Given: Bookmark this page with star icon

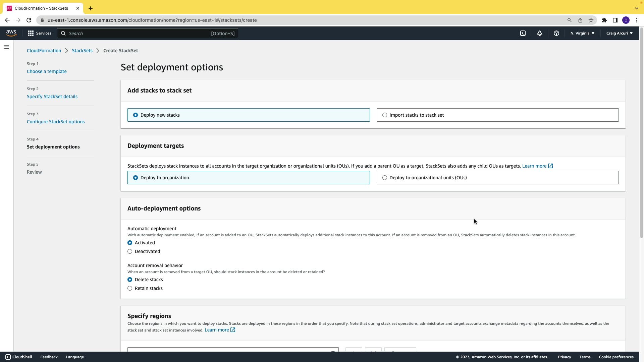Looking at the screenshot, I should (x=591, y=20).
